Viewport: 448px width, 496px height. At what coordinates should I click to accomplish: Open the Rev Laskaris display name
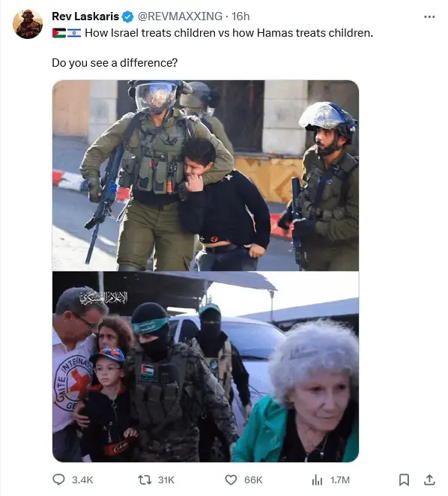coord(85,16)
